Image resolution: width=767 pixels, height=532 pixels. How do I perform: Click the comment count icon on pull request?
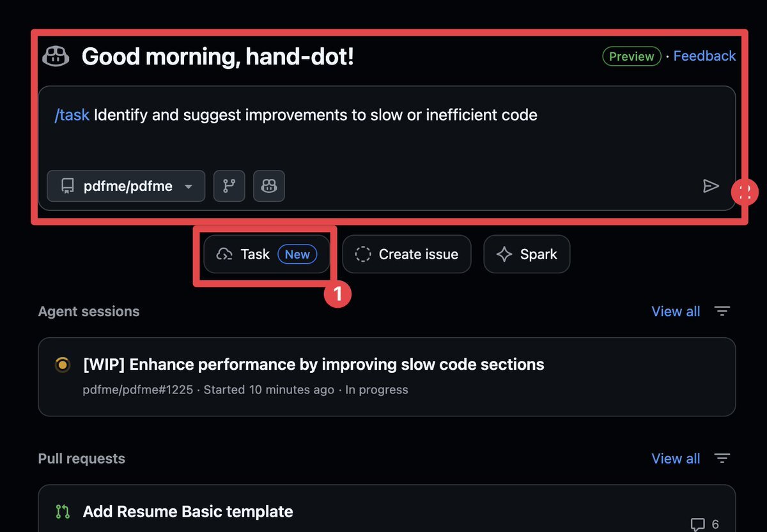pyautogui.click(x=698, y=524)
